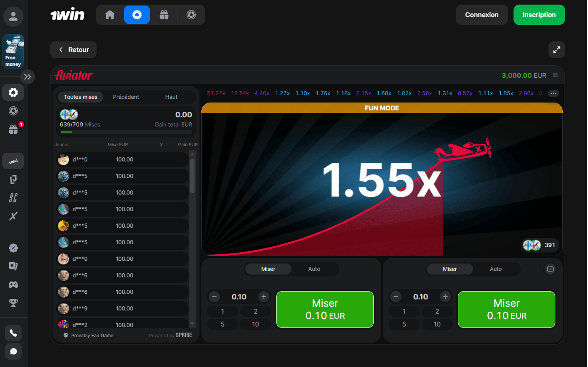Decrease the right bet amount with minus
This screenshot has height=367, width=588.
pos(396,297)
